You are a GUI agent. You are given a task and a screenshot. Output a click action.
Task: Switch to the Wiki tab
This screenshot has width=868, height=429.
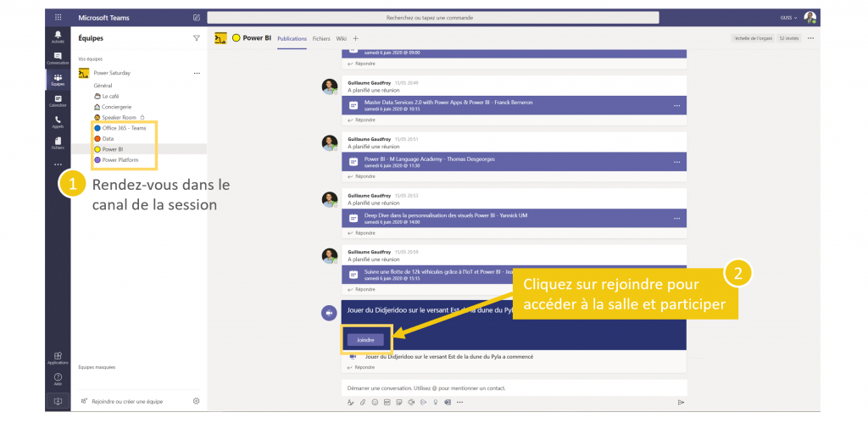[341, 38]
